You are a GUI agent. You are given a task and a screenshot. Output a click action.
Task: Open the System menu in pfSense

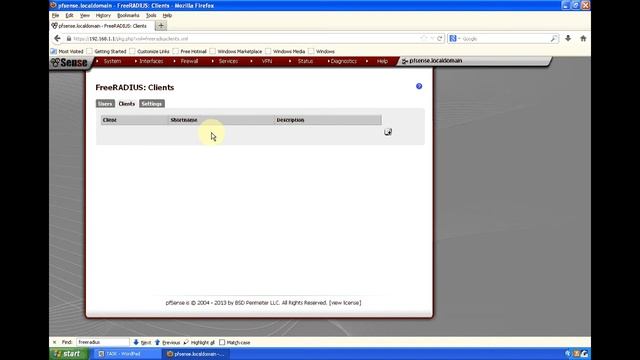112,61
